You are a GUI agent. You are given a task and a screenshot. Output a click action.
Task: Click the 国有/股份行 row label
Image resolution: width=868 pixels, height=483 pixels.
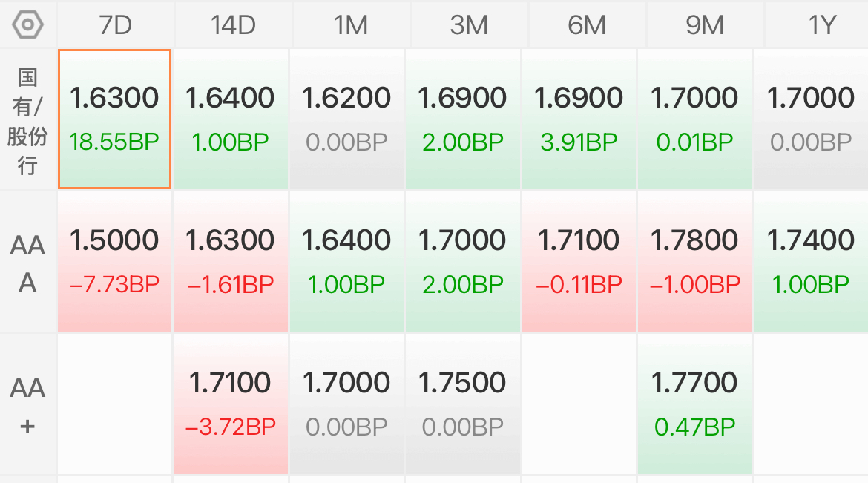coord(27,121)
